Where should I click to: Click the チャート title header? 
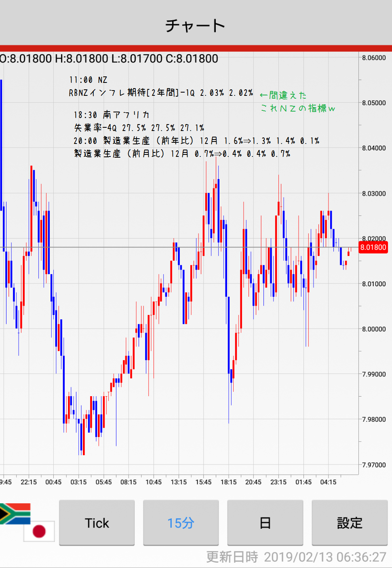196,25
